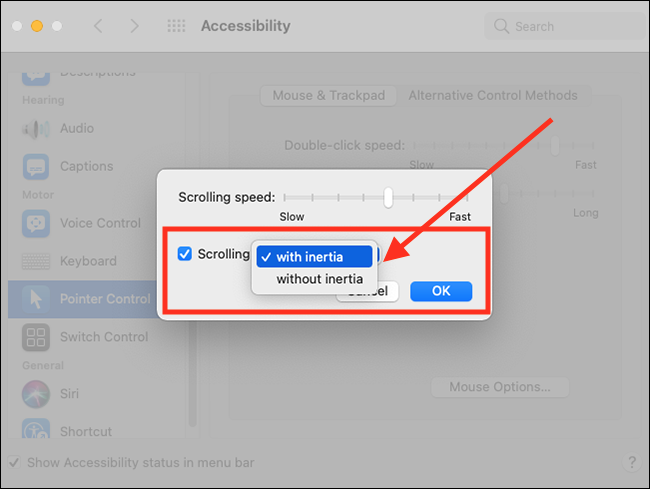Switch to Alternative Control Methods tab
The image size is (650, 489).
point(493,96)
